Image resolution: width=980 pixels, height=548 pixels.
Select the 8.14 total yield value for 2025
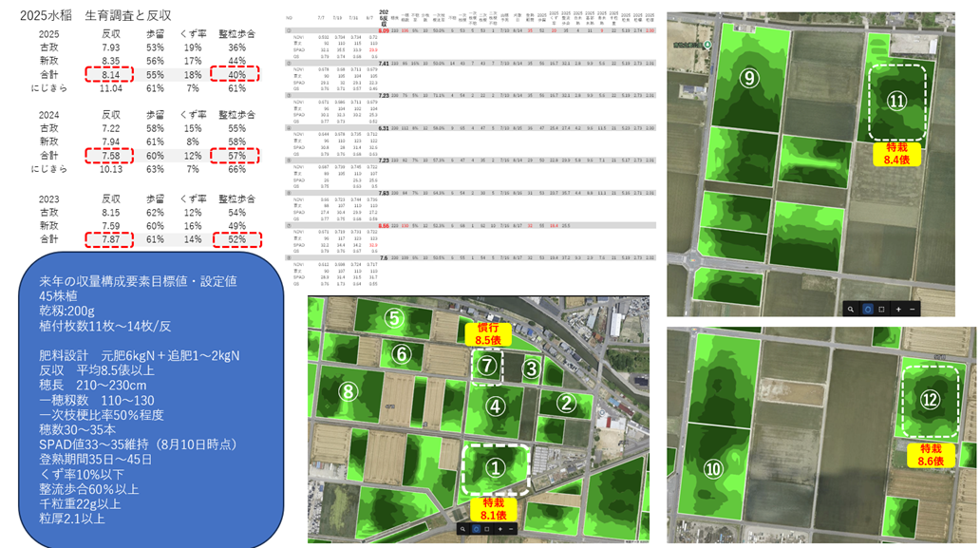(110, 74)
